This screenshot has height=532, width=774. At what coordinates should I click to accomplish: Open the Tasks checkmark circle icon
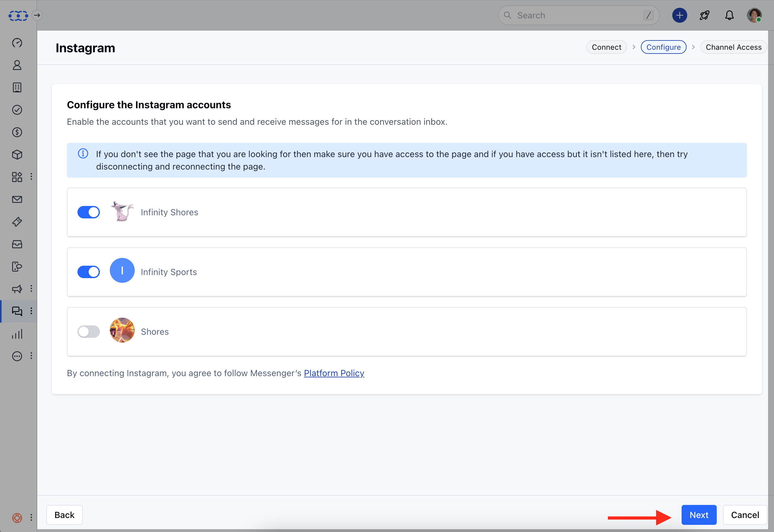(17, 110)
